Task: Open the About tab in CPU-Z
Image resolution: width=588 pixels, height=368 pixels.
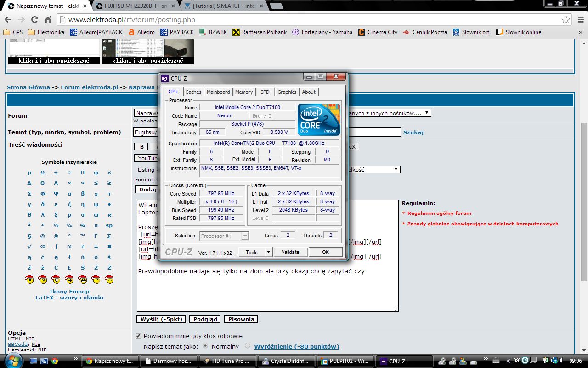Action: point(309,92)
